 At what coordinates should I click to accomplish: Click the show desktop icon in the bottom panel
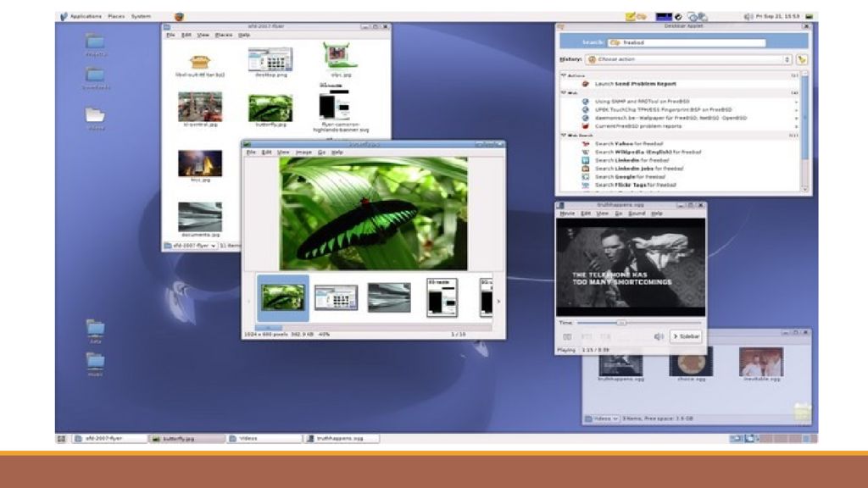pos(61,439)
